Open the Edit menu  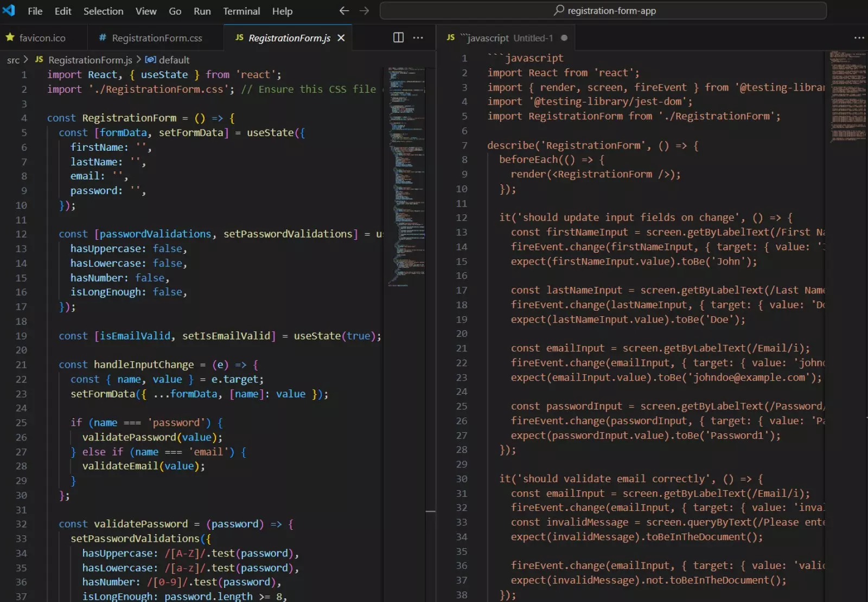63,11
